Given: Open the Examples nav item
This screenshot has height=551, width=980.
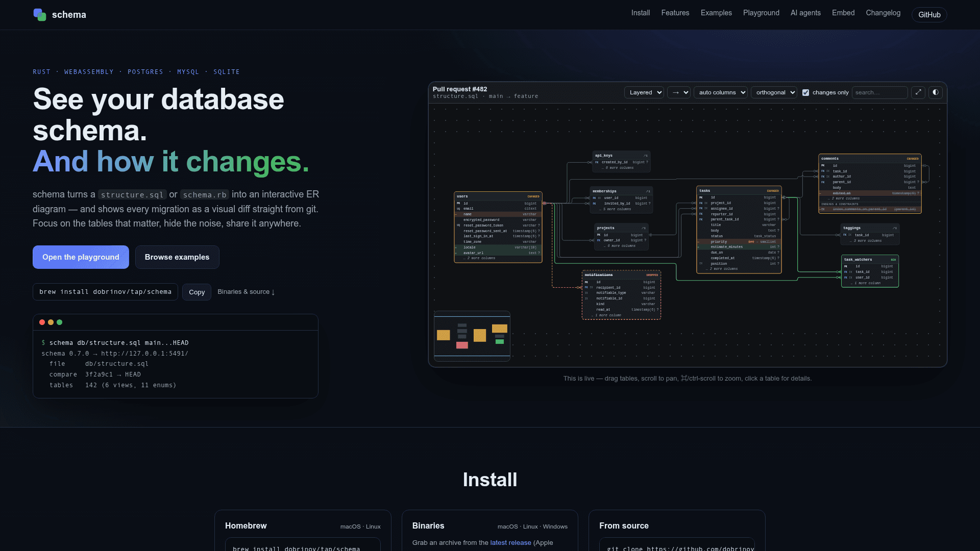Looking at the screenshot, I should [x=716, y=13].
